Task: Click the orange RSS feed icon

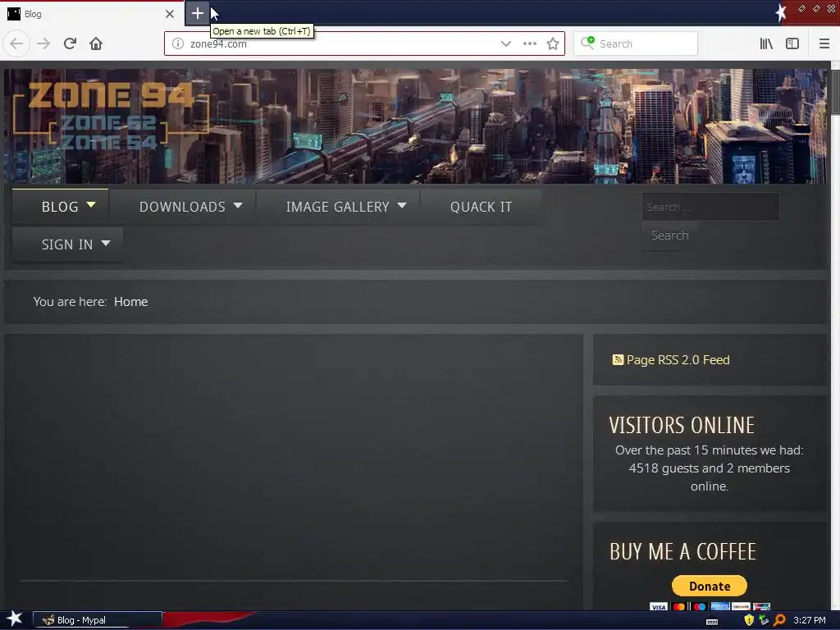Action: pos(618,360)
